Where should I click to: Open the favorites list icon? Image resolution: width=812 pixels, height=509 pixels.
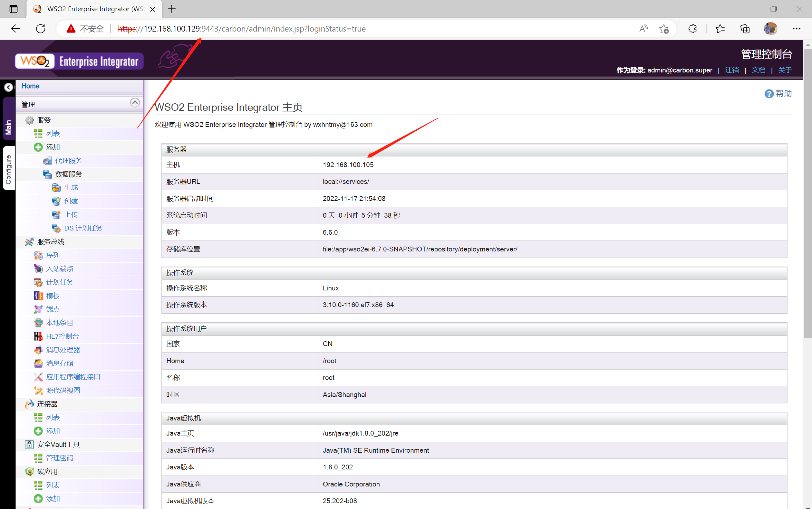click(720, 29)
